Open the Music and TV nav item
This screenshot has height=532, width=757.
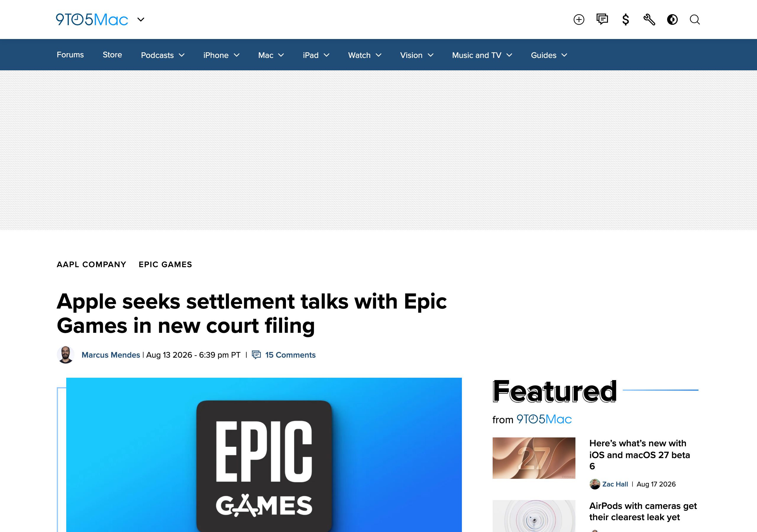[x=476, y=55]
